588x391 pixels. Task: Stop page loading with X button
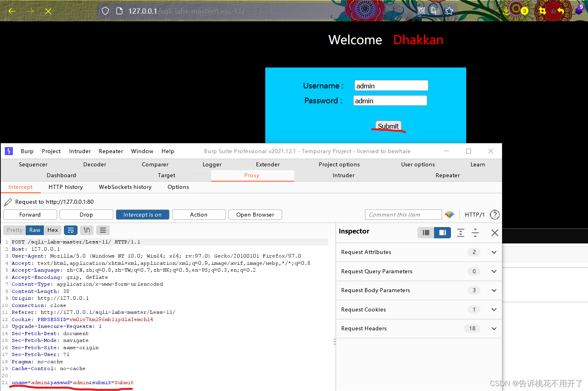click(48, 11)
